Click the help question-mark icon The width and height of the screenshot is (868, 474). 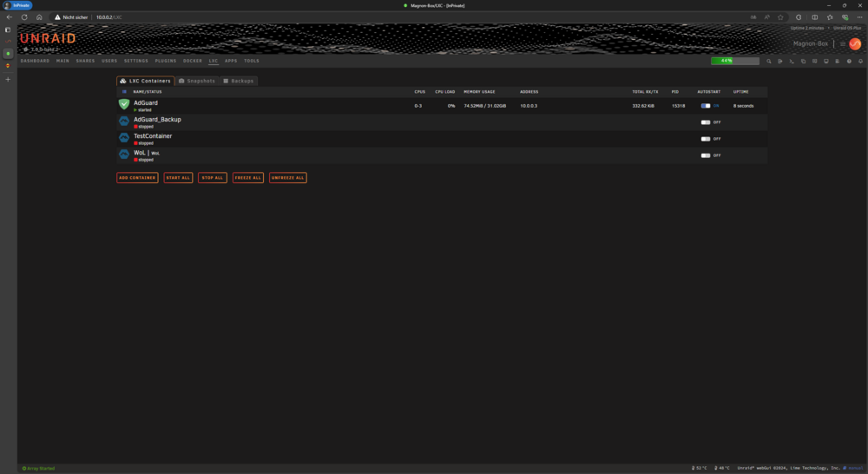pyautogui.click(x=849, y=61)
